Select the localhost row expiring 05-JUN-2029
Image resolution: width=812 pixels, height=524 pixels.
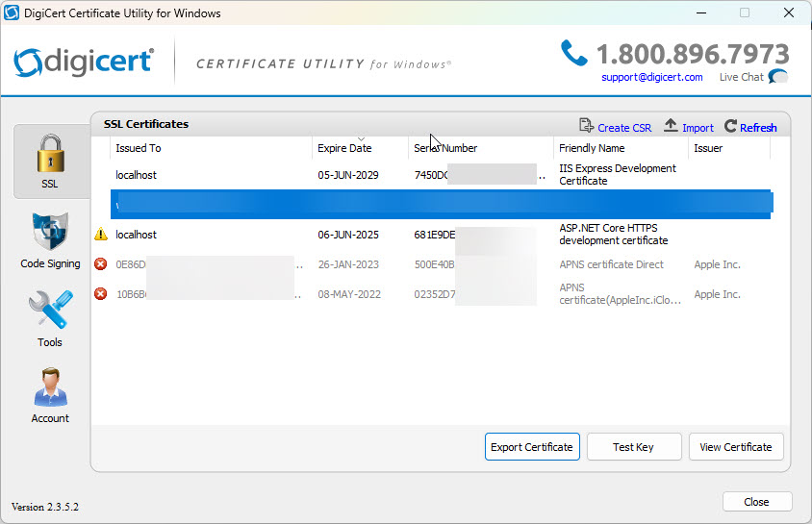coord(442,175)
